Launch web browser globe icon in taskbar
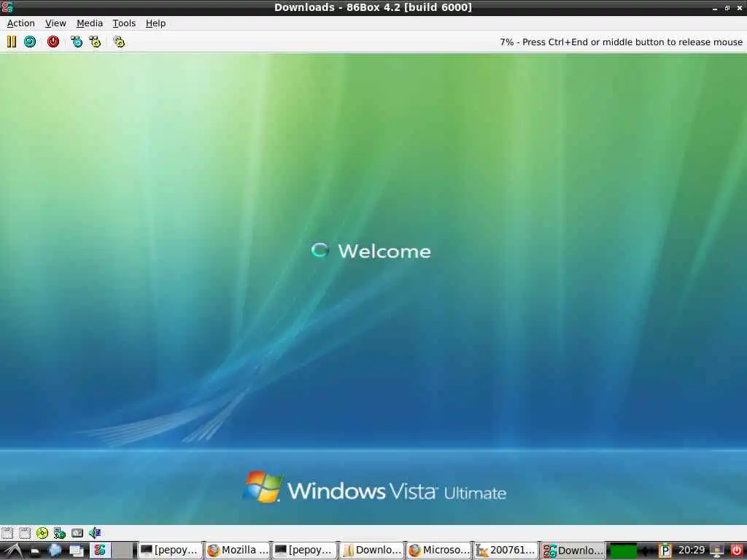747x560 pixels. [x=55, y=551]
